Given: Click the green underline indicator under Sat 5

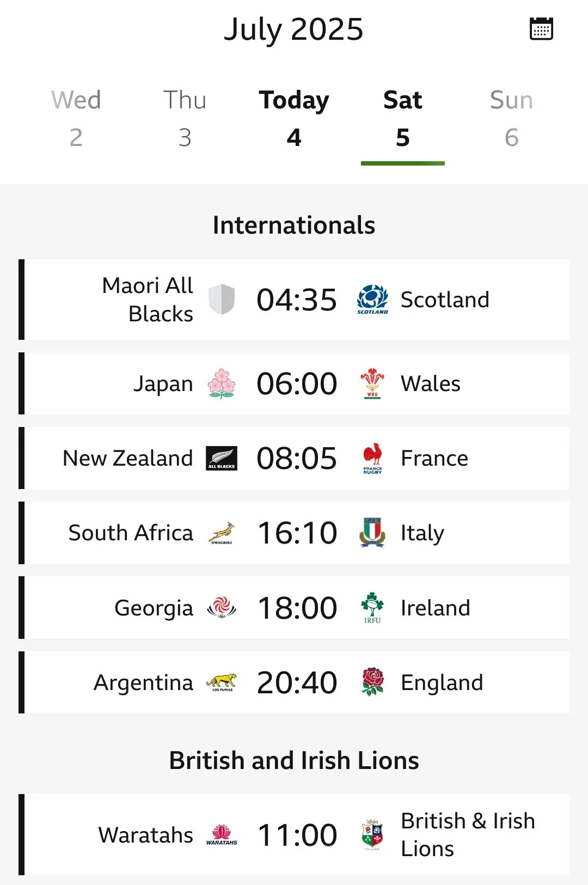Looking at the screenshot, I should (403, 161).
